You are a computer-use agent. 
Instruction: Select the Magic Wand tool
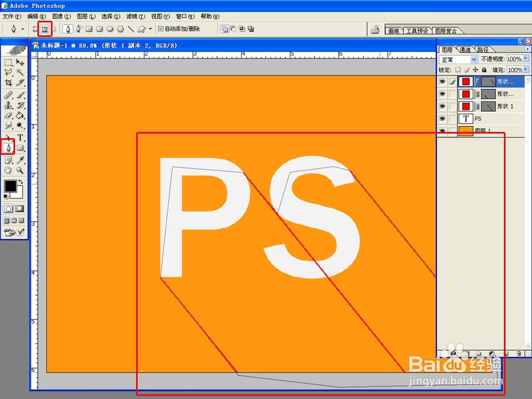point(20,72)
